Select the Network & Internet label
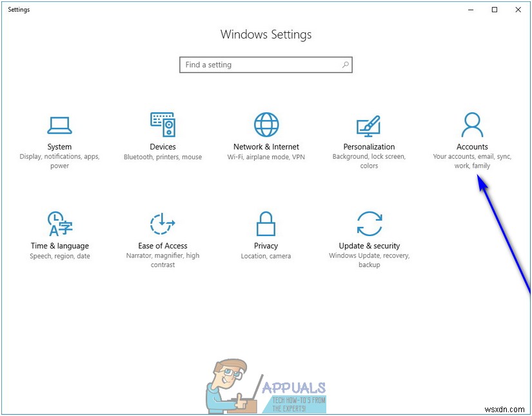Viewport: 532px width, 416px height. pyautogui.click(x=266, y=146)
